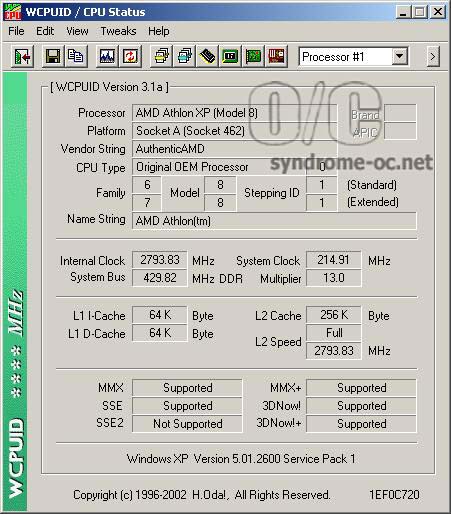Click the red motherboard icon
451x514 pixels.
[276, 56]
